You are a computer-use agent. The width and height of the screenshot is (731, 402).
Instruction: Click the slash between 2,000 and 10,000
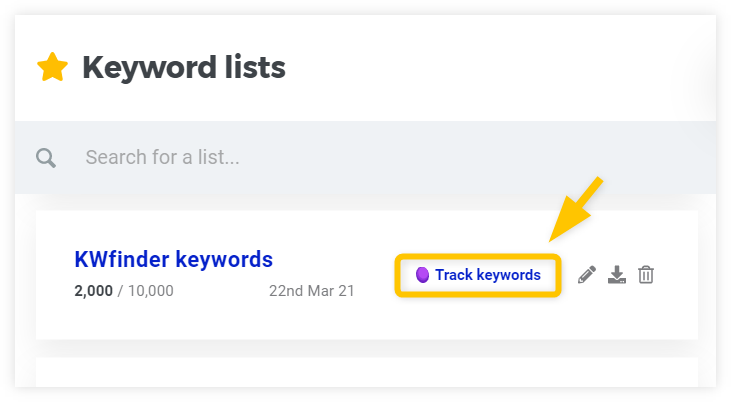[x=120, y=291]
